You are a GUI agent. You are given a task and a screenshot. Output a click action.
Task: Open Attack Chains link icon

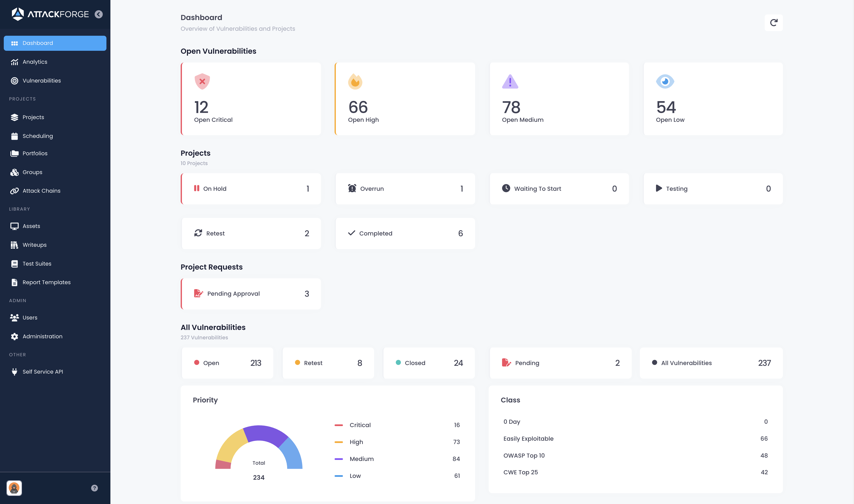14,191
